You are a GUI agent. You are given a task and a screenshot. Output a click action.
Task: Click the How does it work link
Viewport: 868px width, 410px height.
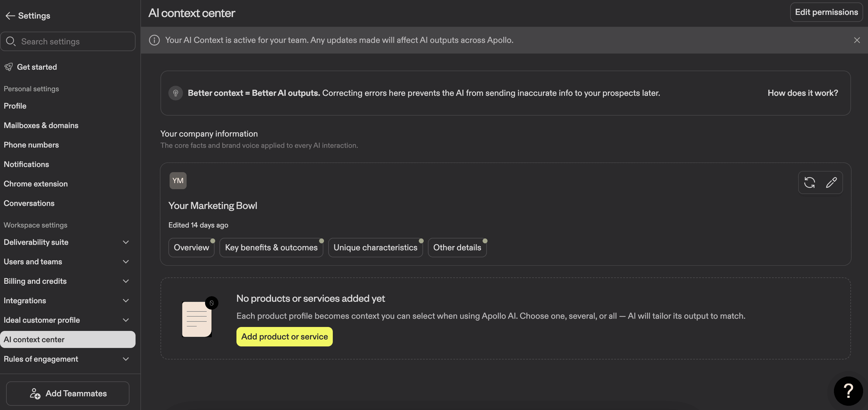pos(803,93)
